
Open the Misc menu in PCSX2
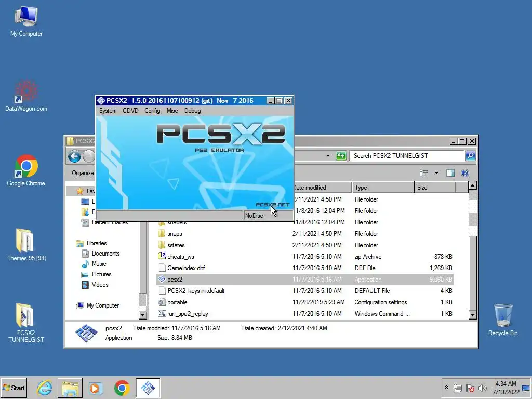pyautogui.click(x=172, y=111)
